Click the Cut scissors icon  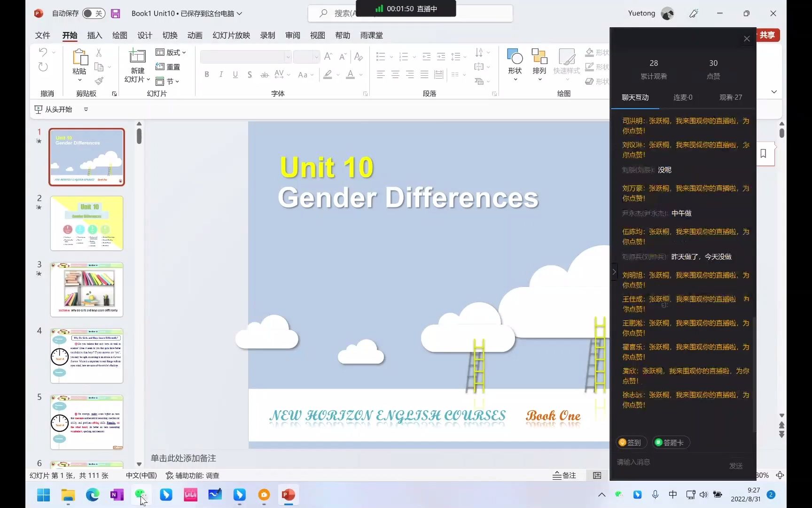coord(99,53)
